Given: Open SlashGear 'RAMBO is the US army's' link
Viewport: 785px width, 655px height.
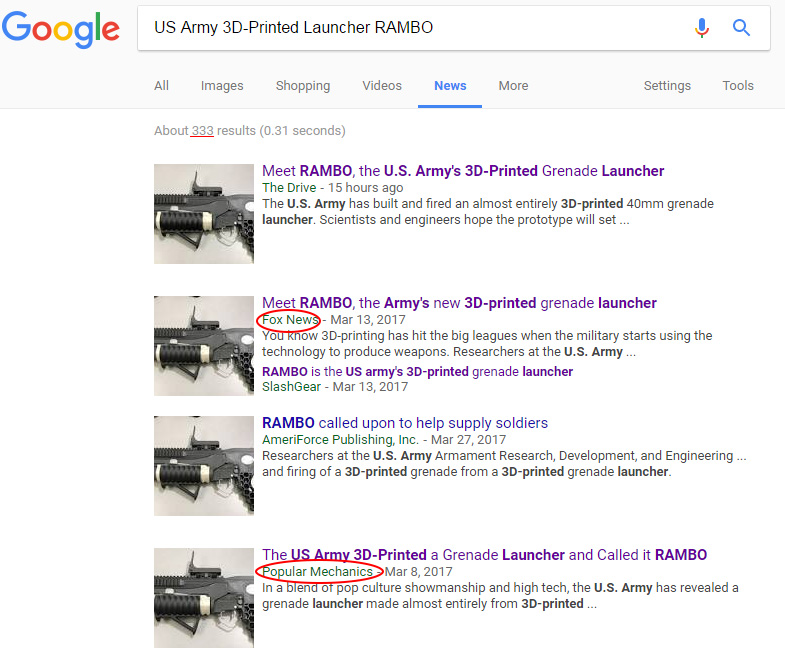Looking at the screenshot, I should [x=418, y=372].
